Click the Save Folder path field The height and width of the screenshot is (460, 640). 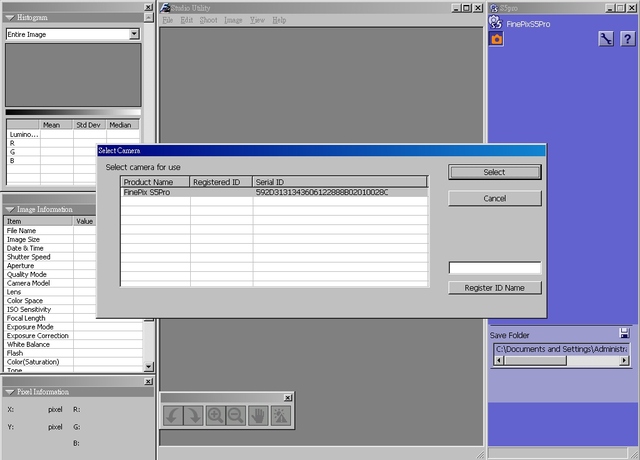(561, 349)
